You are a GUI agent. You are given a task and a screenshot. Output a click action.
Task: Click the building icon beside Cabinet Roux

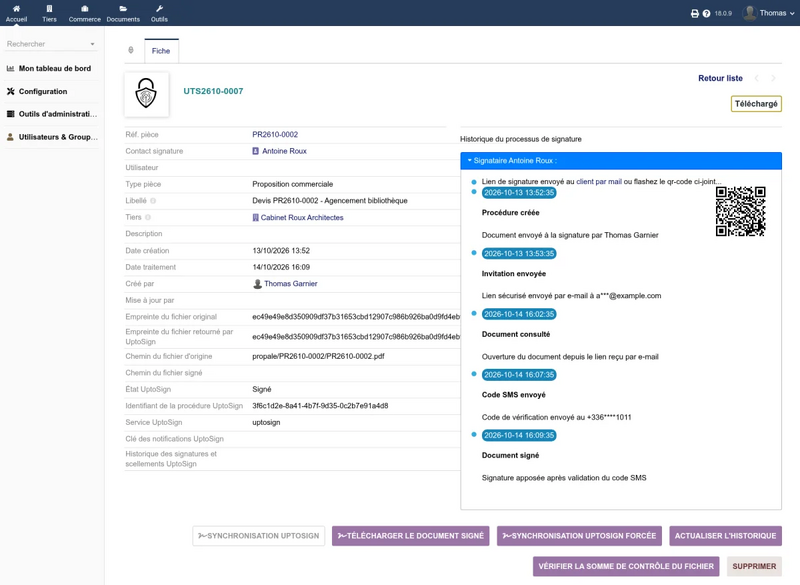pos(256,217)
